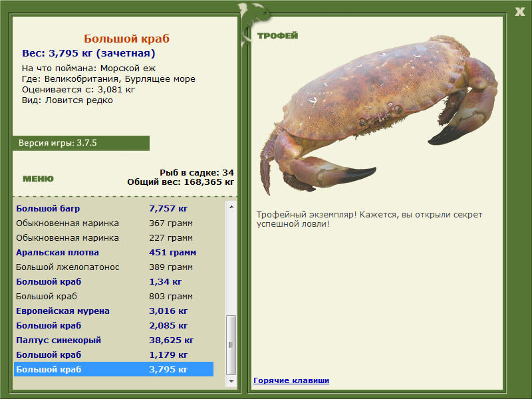Screen dimensions: 532x399
Task: Click the Рыб в садке: 34 text
Action: tap(197, 173)
